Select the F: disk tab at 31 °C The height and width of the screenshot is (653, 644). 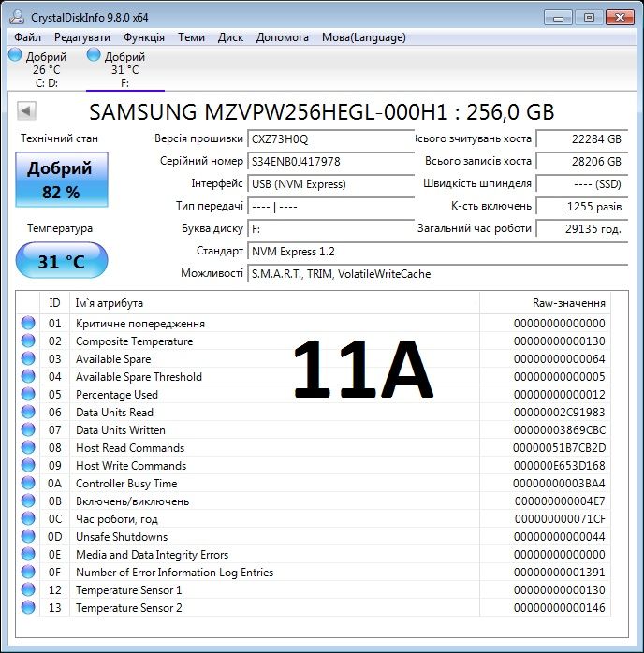tap(125, 68)
